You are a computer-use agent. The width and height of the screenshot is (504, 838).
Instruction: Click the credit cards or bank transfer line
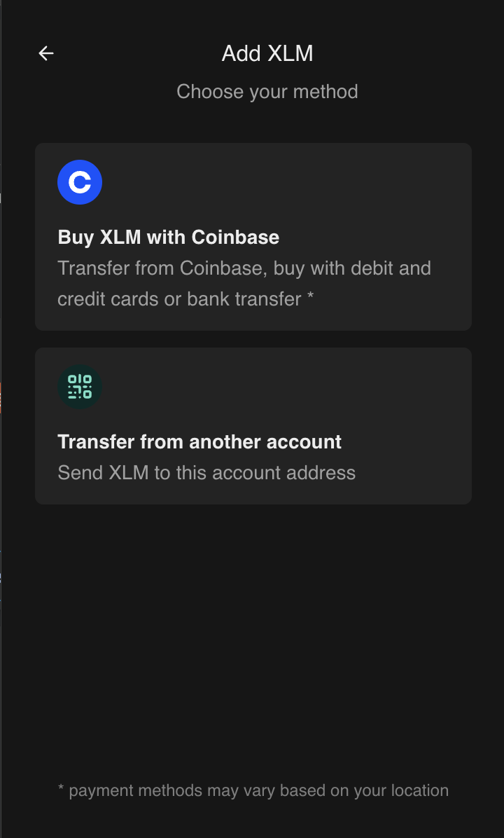point(179,299)
